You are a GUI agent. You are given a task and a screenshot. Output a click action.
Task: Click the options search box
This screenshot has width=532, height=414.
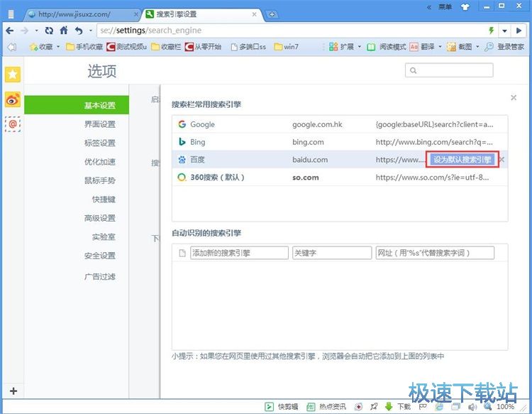[x=449, y=70]
